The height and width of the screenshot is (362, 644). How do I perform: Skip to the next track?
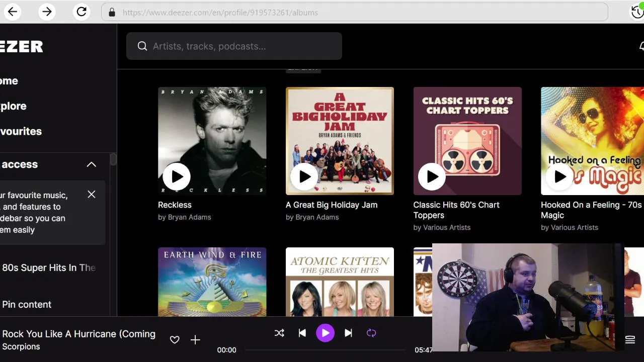coord(348,333)
